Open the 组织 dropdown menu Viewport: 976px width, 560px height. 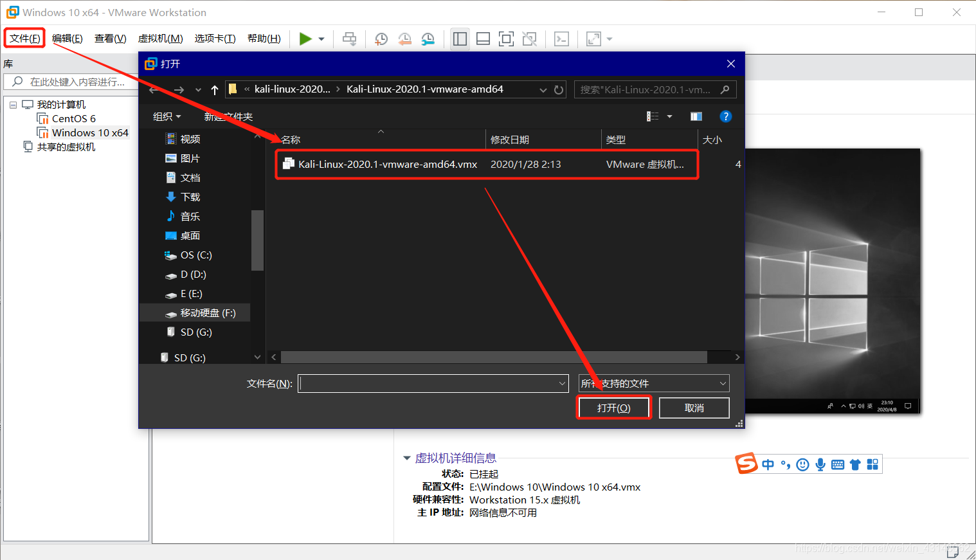(x=167, y=116)
